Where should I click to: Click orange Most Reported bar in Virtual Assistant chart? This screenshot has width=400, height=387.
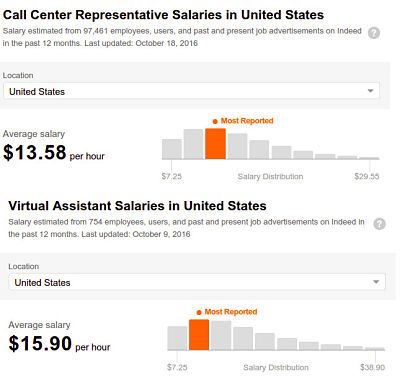pyautogui.click(x=199, y=335)
